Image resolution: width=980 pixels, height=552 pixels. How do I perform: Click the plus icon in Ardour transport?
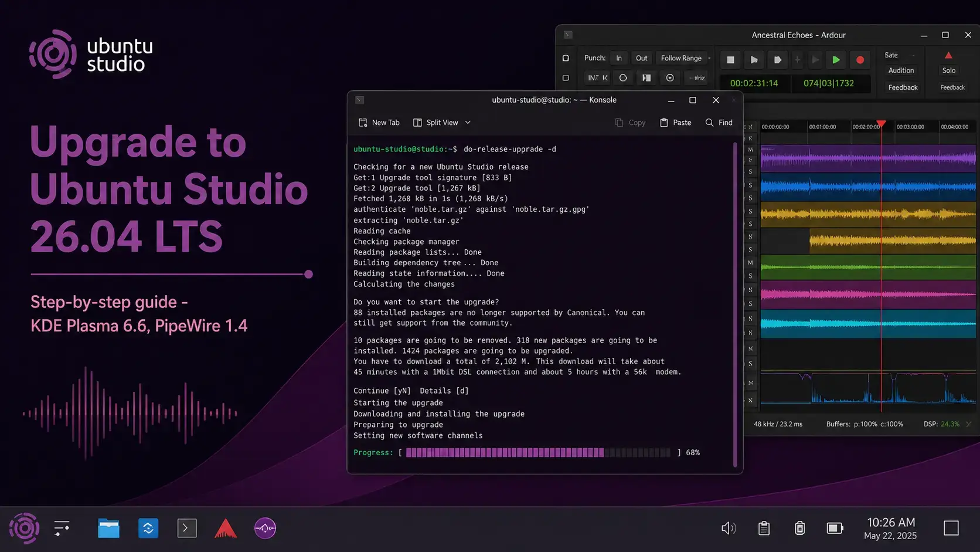[x=797, y=60]
